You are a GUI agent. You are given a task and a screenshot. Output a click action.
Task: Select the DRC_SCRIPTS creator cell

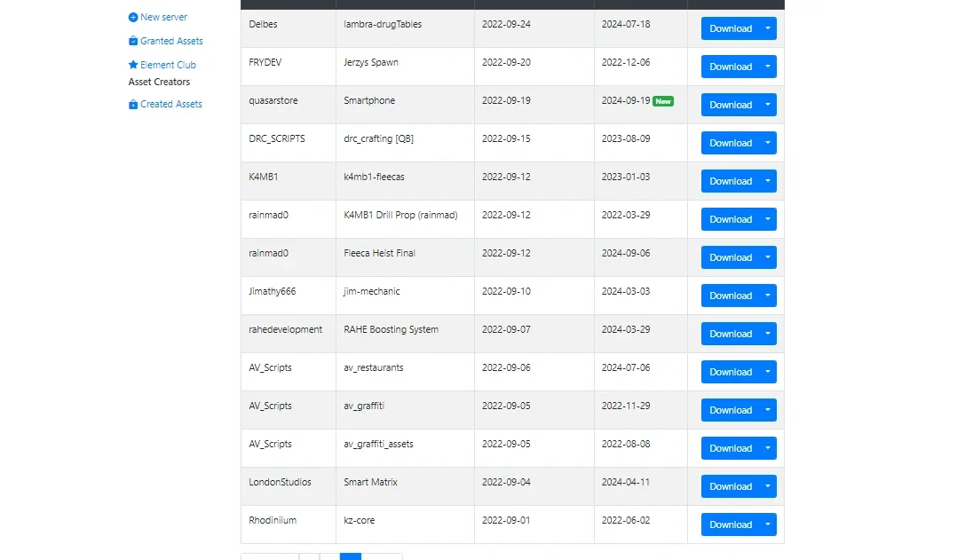pos(288,143)
